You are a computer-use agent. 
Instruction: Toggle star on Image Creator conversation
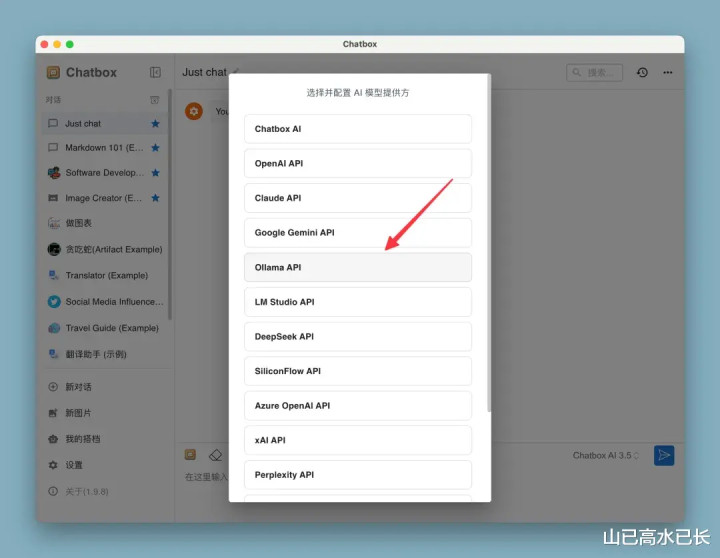(x=155, y=198)
